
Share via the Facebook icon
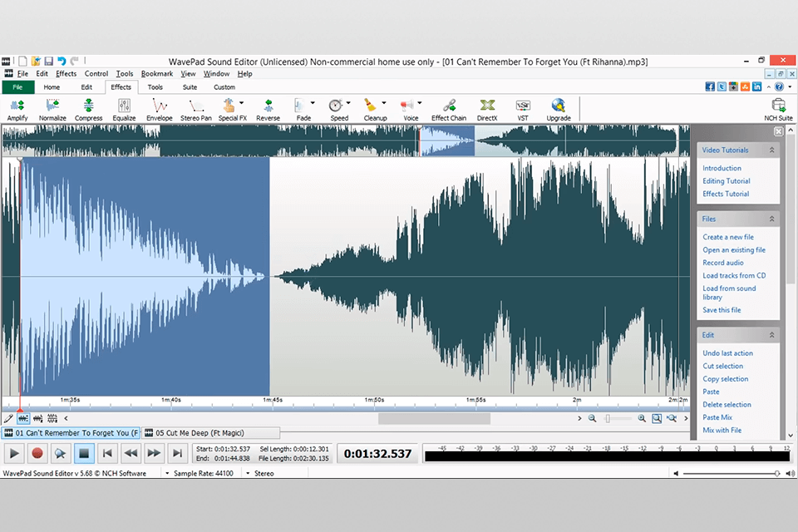pos(710,86)
